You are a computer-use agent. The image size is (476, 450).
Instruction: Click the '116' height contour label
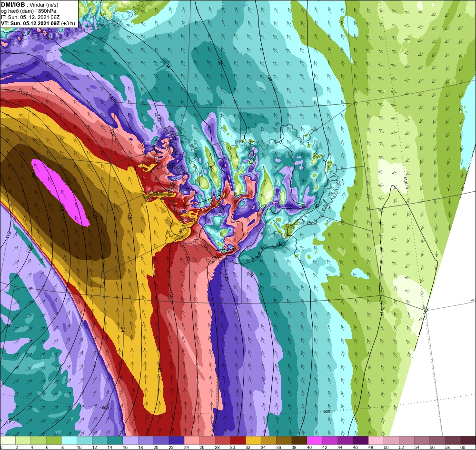(7, 327)
